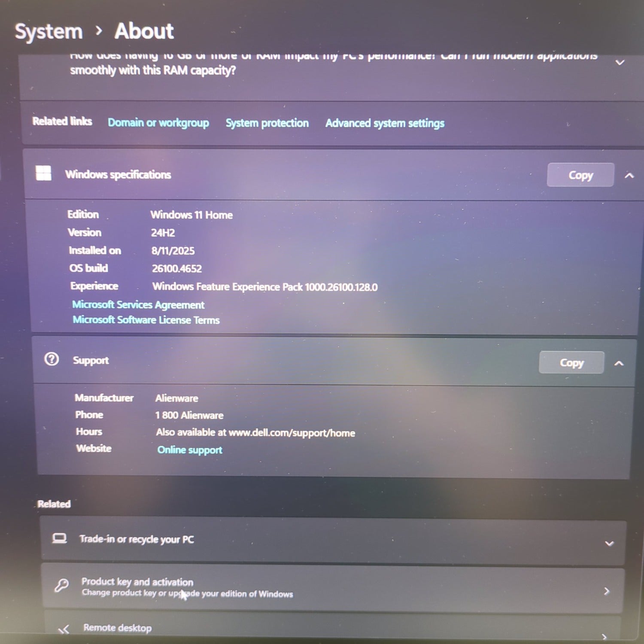Open Microsoft Services Agreement link
Viewport: 644px width, 644px height.
pos(138,305)
